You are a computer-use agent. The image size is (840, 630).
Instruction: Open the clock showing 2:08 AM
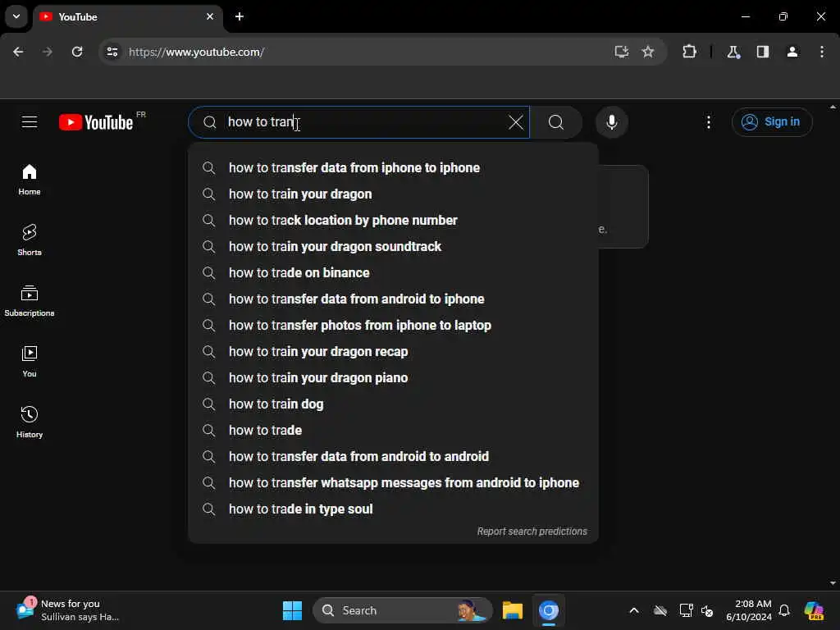(x=749, y=610)
